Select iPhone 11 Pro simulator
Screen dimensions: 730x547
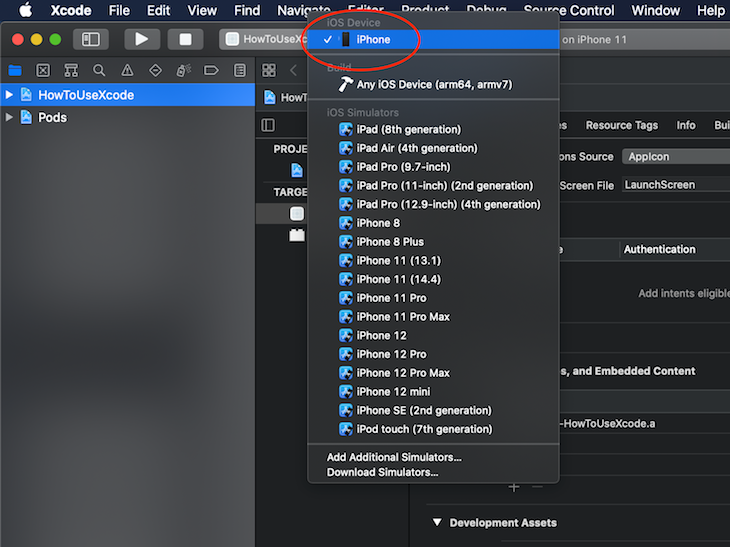433,298
